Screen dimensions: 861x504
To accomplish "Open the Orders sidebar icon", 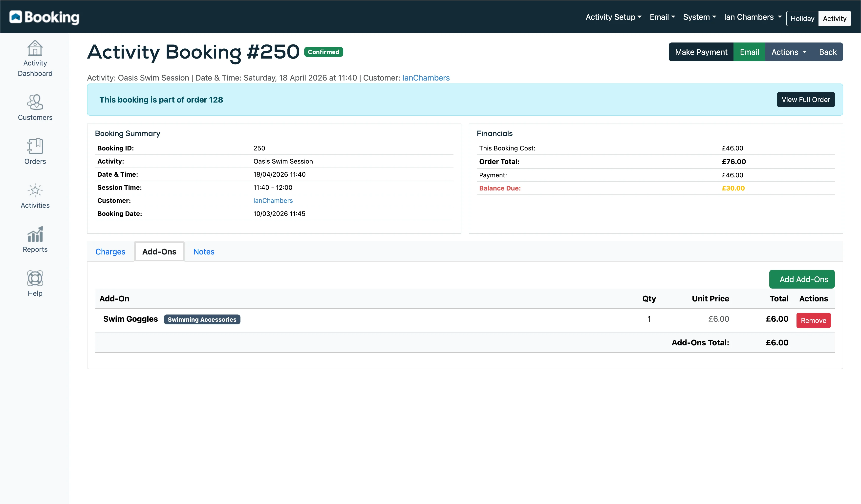I will [35, 146].
